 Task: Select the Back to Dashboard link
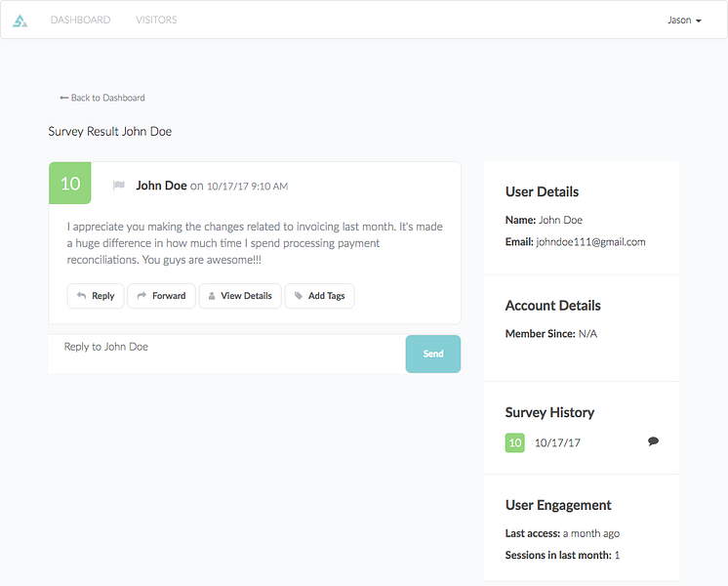pyautogui.click(x=102, y=98)
